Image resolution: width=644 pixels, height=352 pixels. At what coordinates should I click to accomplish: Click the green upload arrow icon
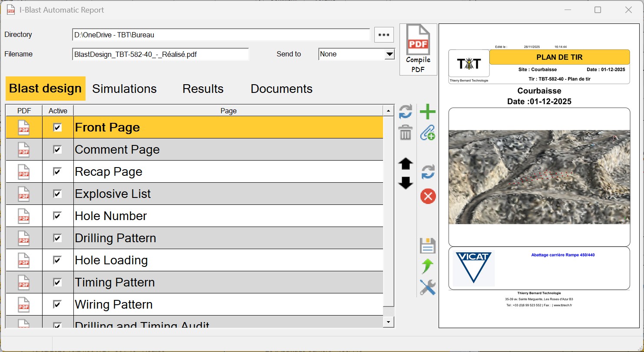click(x=428, y=266)
